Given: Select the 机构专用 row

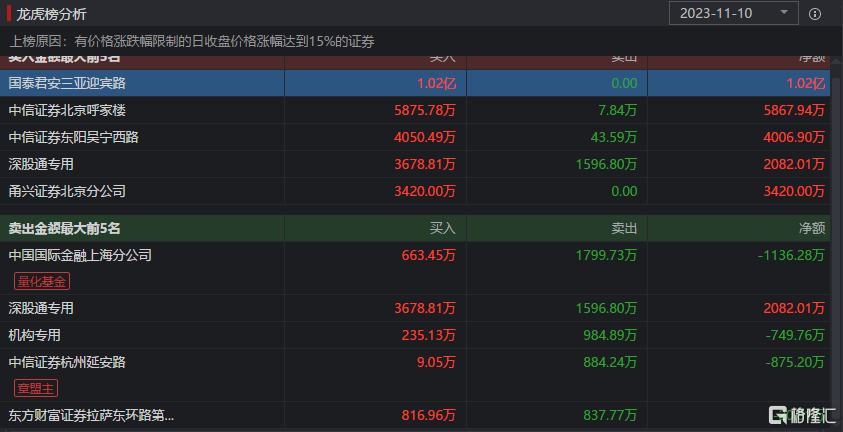Looking at the screenshot, I should (x=415, y=335).
